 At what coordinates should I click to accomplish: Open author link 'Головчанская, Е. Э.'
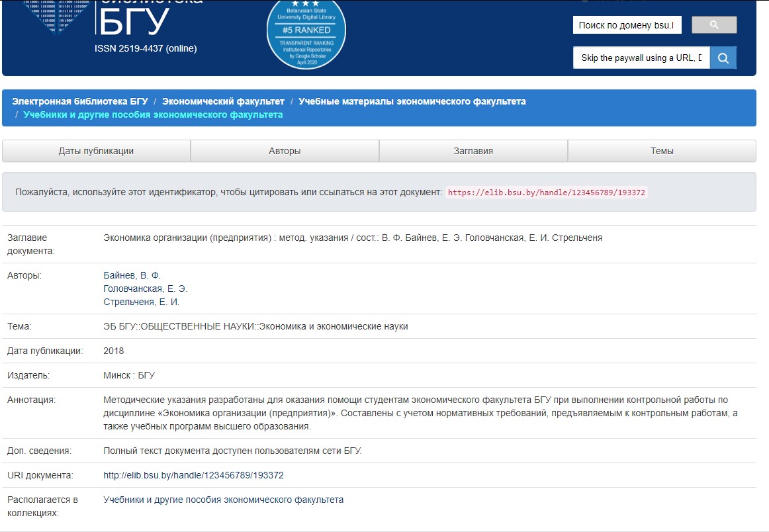(x=145, y=288)
